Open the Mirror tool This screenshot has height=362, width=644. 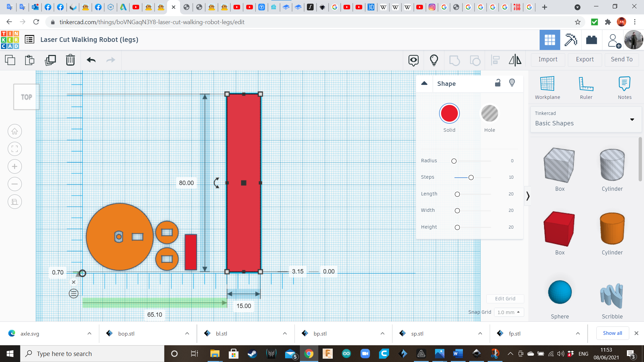pyautogui.click(x=515, y=60)
